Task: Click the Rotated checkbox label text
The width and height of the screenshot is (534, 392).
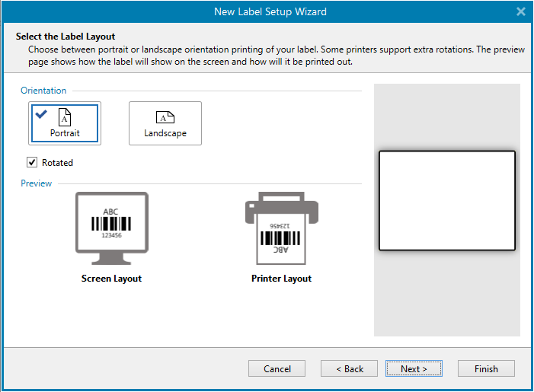Action: tap(57, 162)
